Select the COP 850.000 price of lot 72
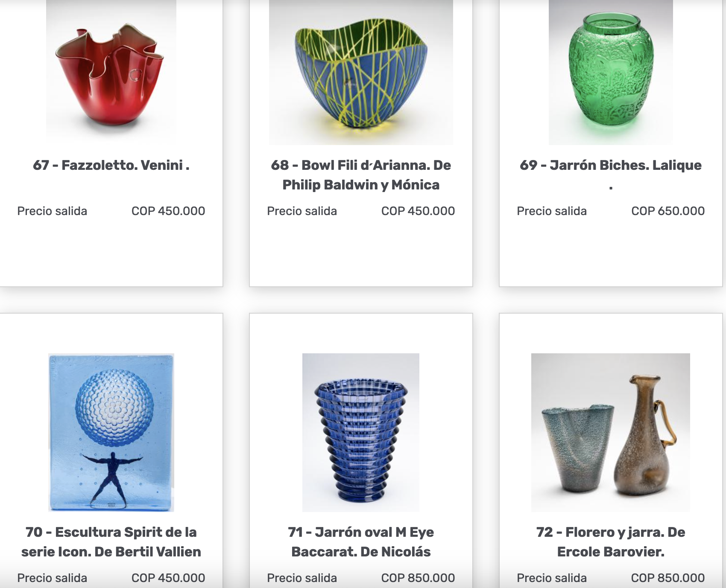The height and width of the screenshot is (588, 726). [668, 578]
